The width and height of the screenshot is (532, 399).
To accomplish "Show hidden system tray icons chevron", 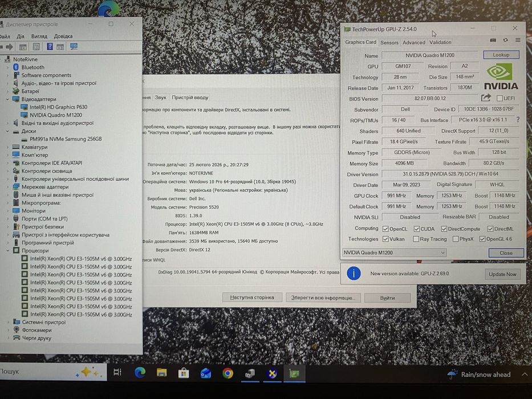I will pos(524,374).
